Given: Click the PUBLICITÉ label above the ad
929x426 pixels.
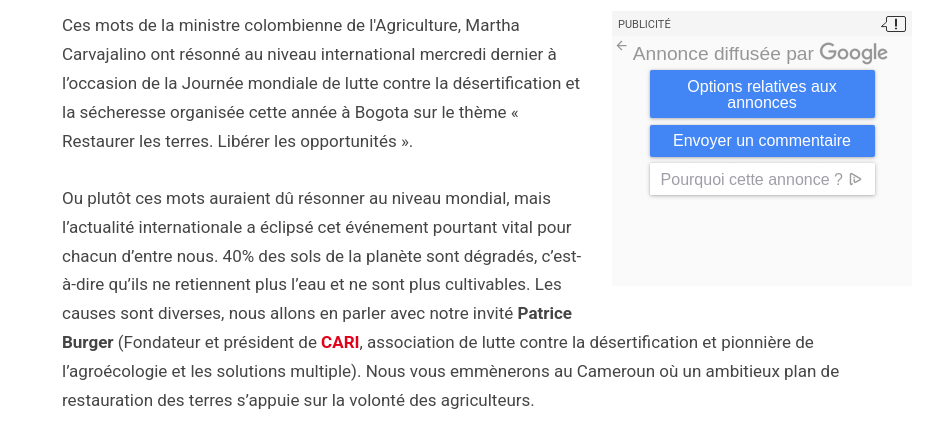Looking at the screenshot, I should click(644, 24).
